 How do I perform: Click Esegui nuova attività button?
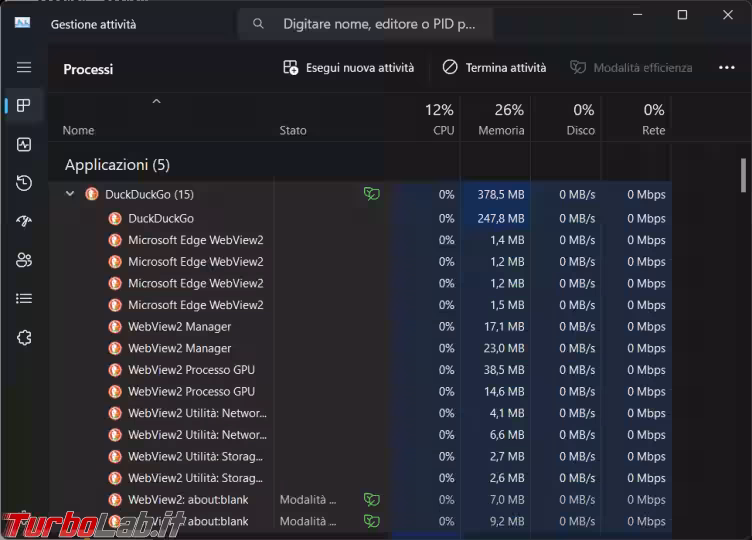coord(349,68)
